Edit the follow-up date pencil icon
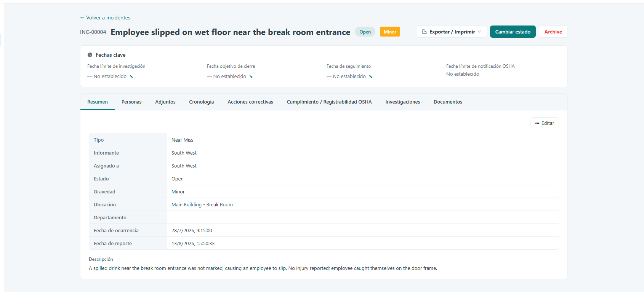644x292 pixels. point(371,77)
